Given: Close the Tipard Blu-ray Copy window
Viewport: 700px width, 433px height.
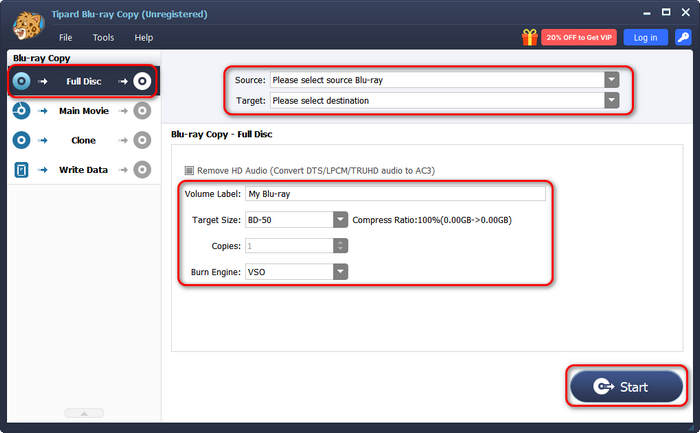Looking at the screenshot, I should [x=686, y=12].
